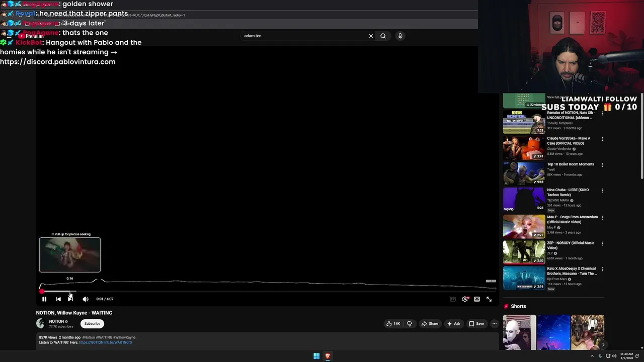Screen dimensions: 644x362
Task: Open options menu for Nina Chuba video
Action: pos(602,191)
